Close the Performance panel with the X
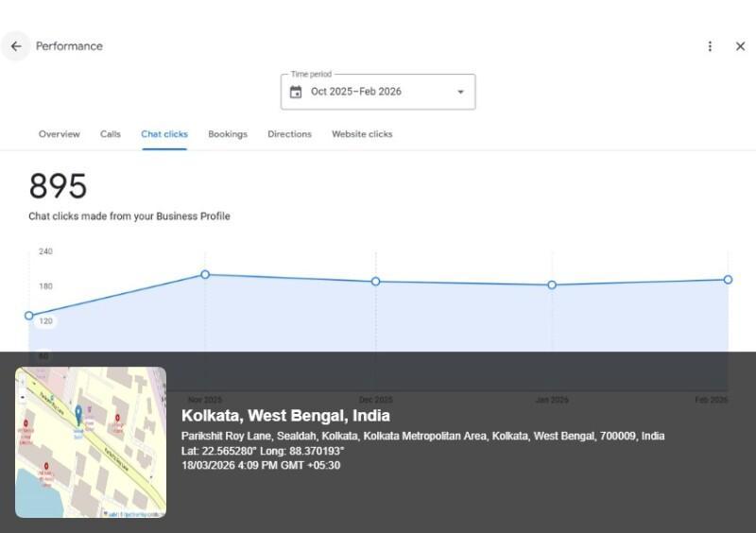This screenshot has height=533, width=756. [740, 46]
